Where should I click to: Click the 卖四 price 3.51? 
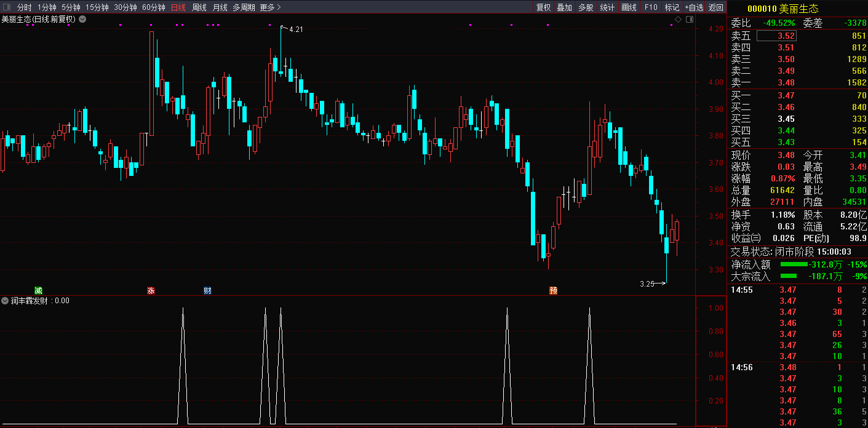pos(786,47)
